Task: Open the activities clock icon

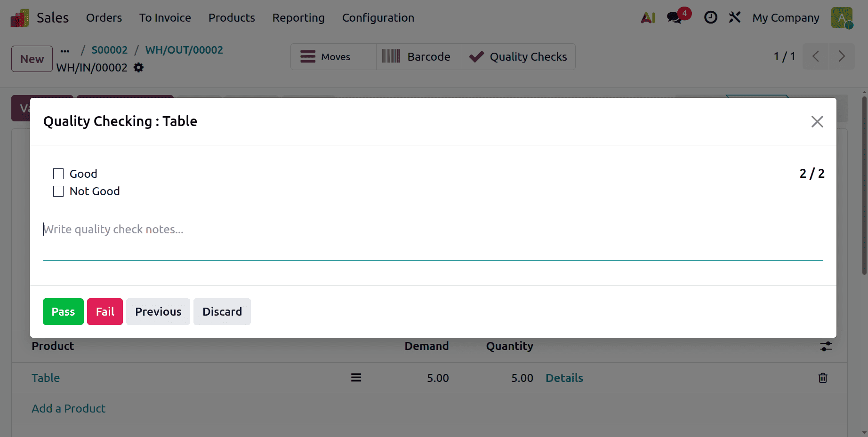Action: coord(710,18)
